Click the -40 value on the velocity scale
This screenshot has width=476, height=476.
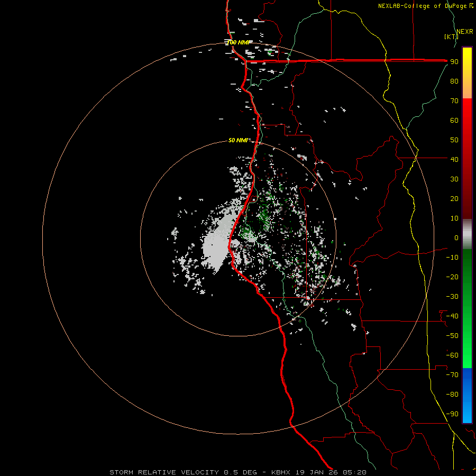[x=452, y=316]
